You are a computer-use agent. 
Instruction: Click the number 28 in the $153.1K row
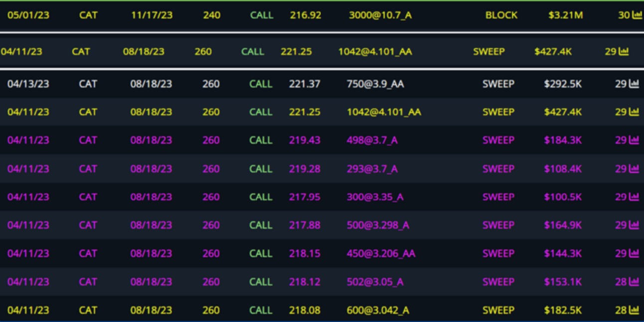621,282
